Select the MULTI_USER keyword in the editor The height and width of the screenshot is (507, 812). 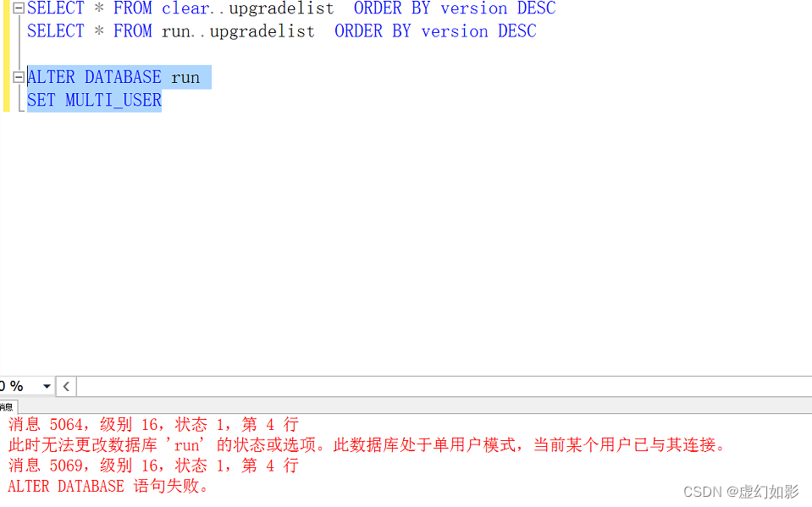coord(113,100)
